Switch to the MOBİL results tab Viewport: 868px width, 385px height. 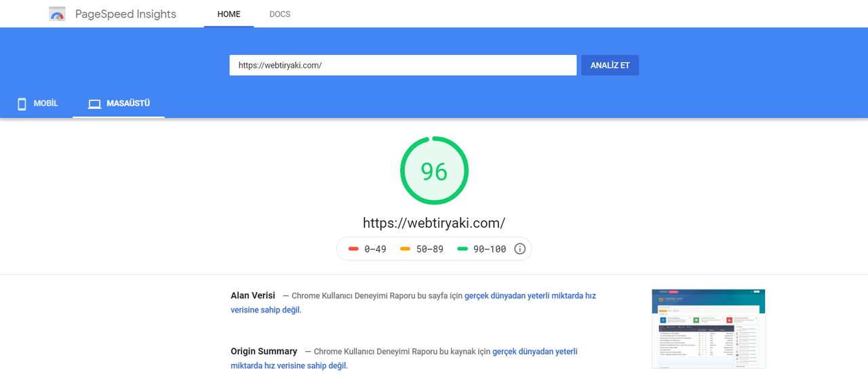click(x=37, y=104)
